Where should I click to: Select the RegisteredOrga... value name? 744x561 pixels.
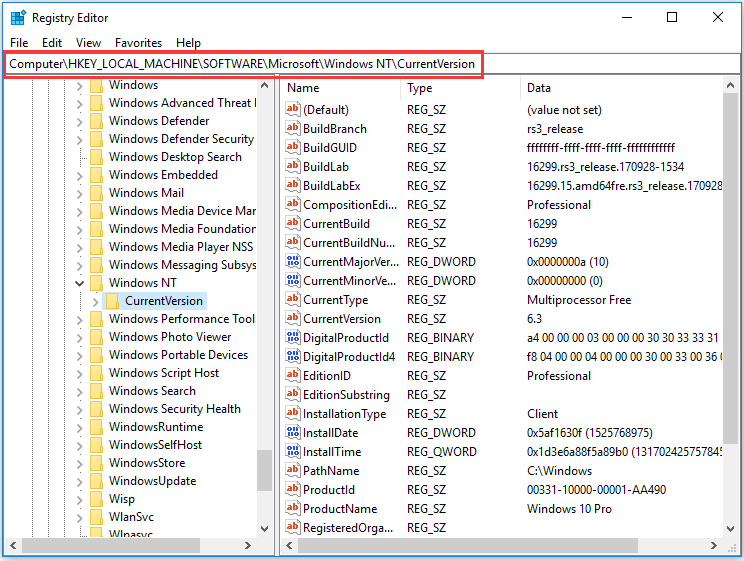point(348,528)
